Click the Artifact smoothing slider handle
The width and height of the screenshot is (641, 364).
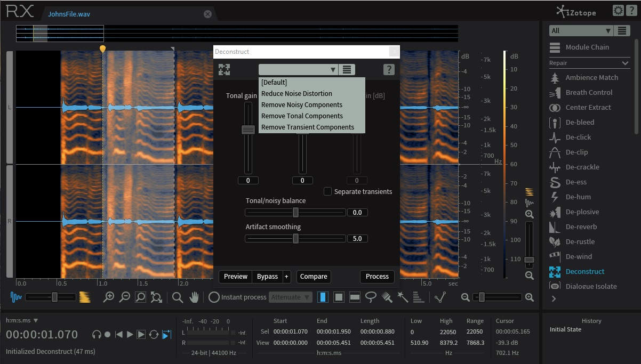click(295, 239)
